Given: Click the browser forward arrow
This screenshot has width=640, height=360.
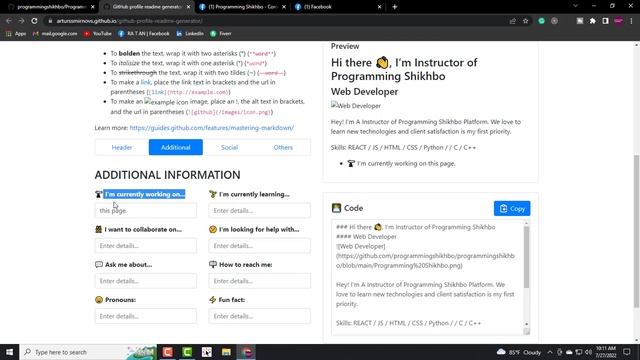Looking at the screenshot, I should pyautogui.click(x=21, y=21).
